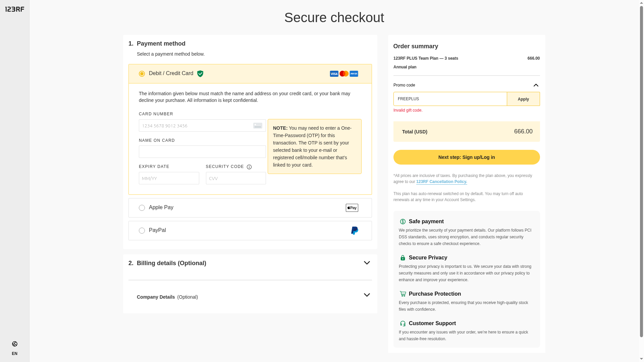
Task: Select Apple Pay payment method
Action: tap(142, 208)
